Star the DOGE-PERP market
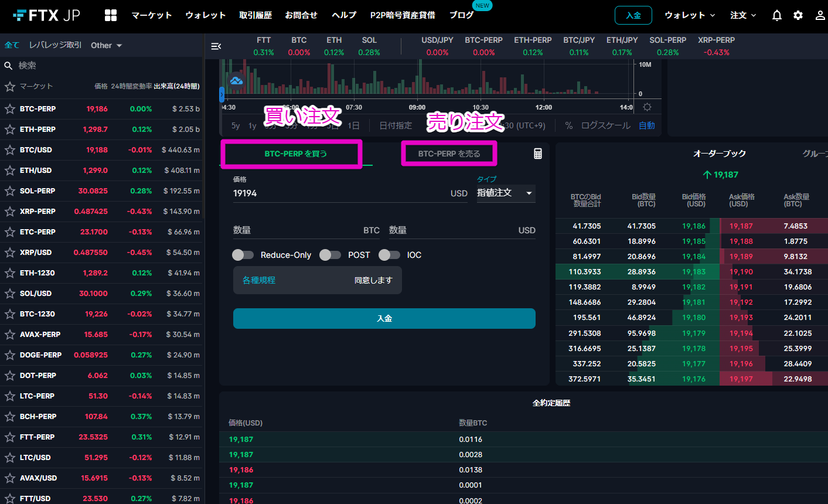828x504 pixels. (x=9, y=355)
